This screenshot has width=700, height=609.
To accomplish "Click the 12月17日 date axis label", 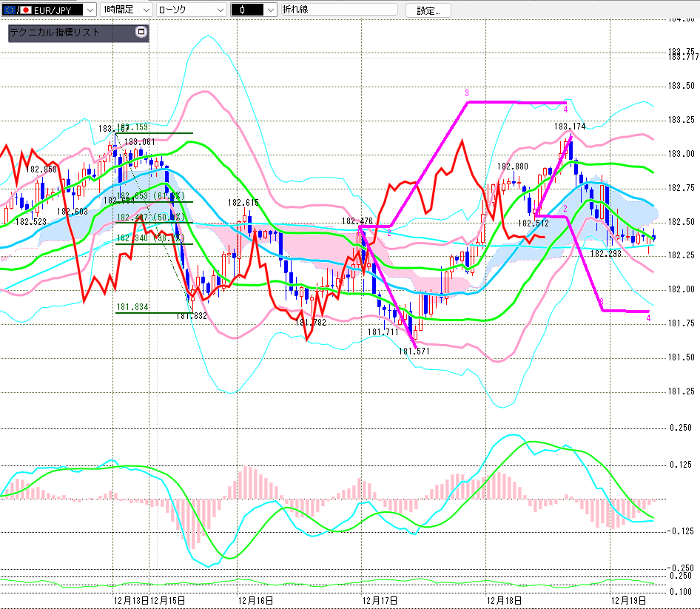I will [x=380, y=599].
